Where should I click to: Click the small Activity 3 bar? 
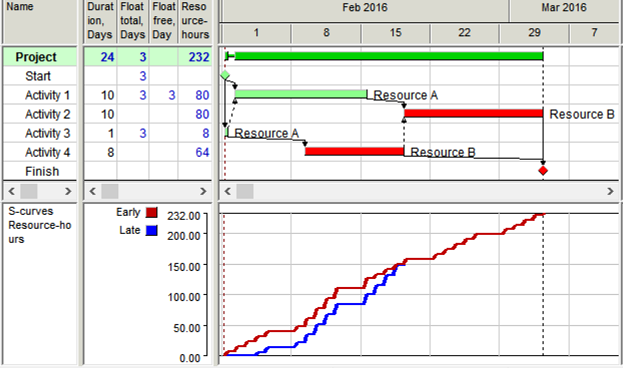click(227, 132)
